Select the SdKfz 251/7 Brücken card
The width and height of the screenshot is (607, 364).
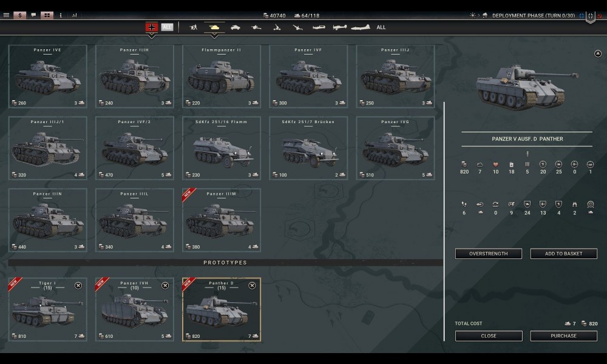pos(308,148)
